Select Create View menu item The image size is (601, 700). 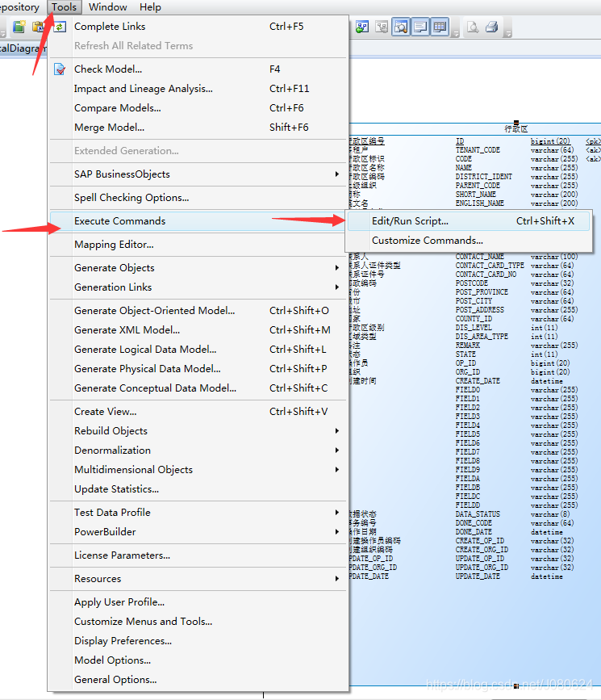tap(198, 412)
